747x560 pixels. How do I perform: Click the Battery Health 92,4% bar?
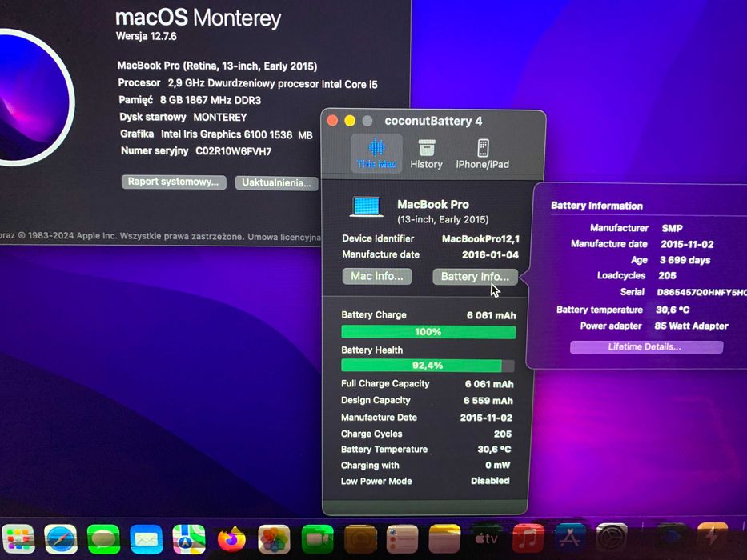[428, 366]
